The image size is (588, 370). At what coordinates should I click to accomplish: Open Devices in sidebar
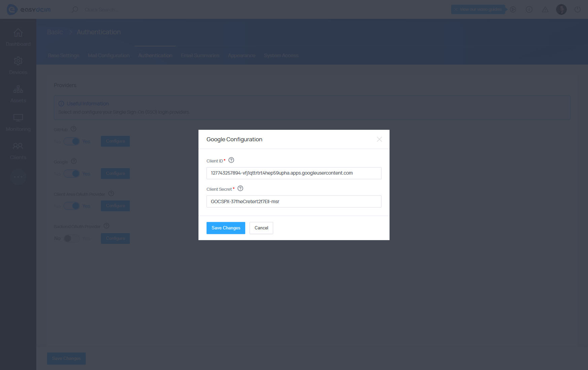pyautogui.click(x=18, y=66)
